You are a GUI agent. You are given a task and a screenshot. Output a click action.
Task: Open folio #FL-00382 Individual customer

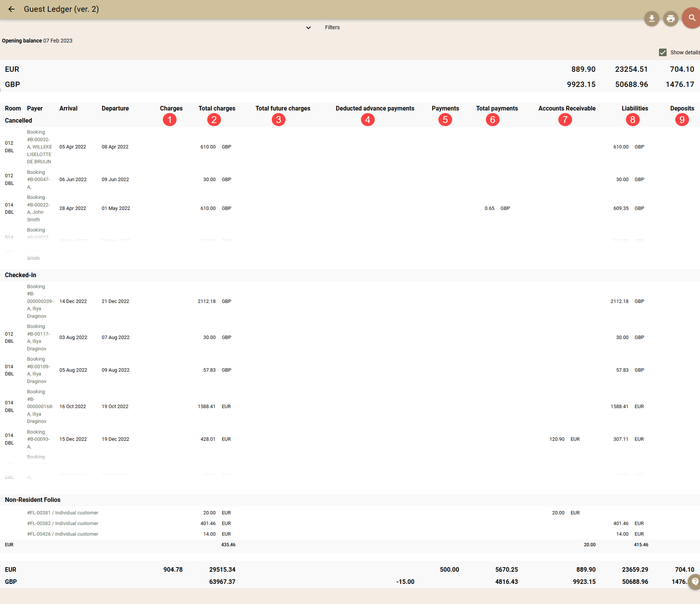click(63, 524)
